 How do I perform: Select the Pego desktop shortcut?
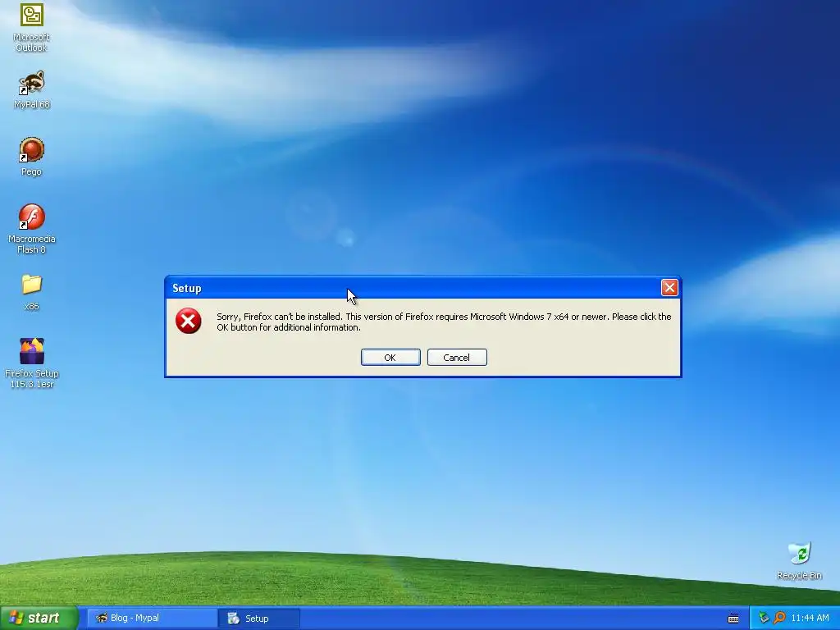32,157
